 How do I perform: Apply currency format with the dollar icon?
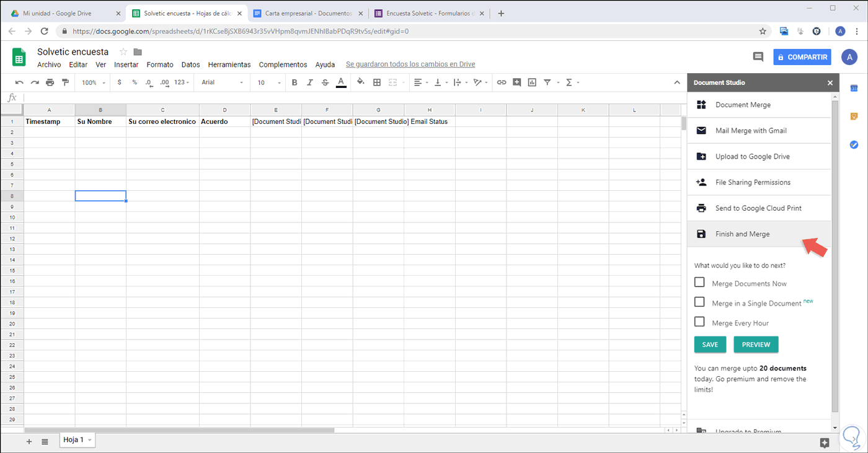(x=120, y=82)
